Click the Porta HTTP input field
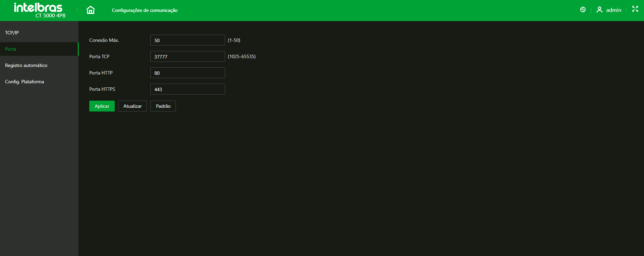Viewport: 644px width, 256px height. click(x=187, y=73)
